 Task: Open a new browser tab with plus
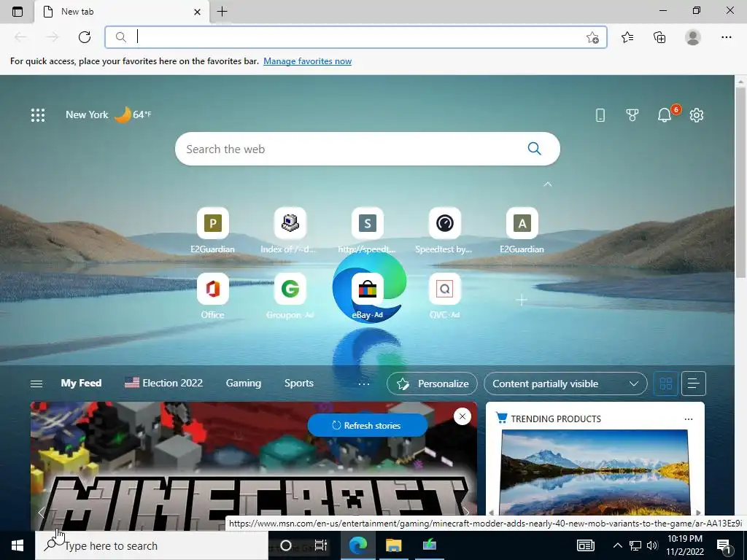222,12
